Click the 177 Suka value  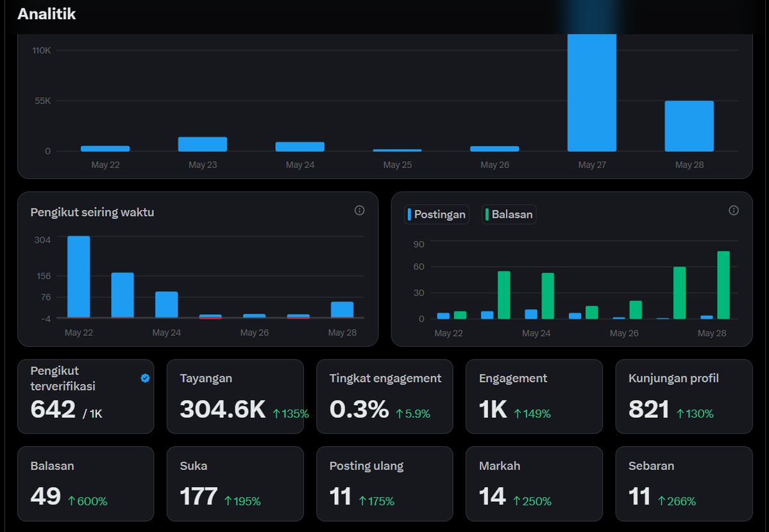[199, 496]
